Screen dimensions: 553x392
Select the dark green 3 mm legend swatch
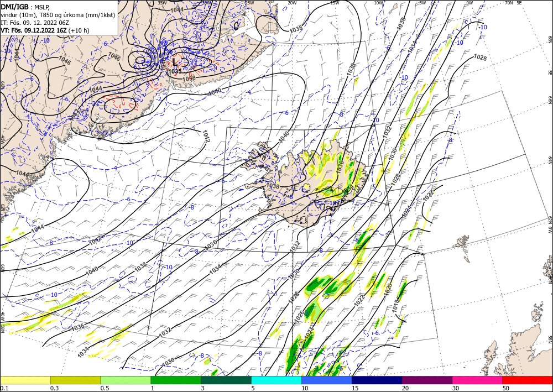226,380
